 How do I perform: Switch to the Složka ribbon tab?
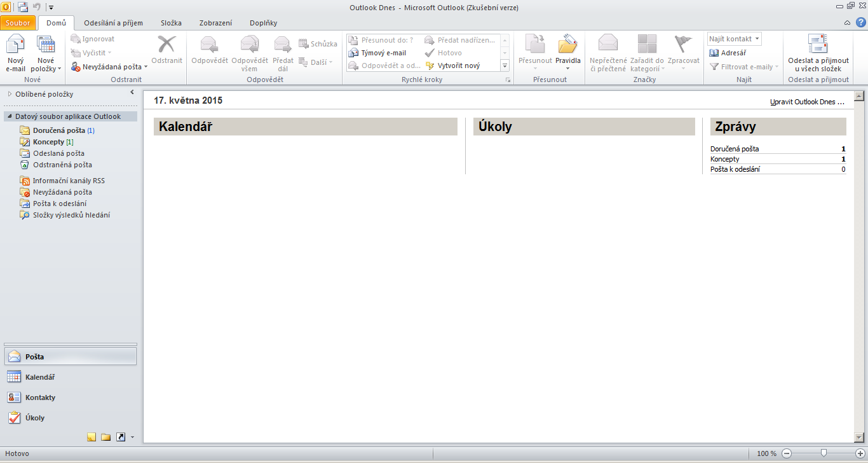point(171,23)
